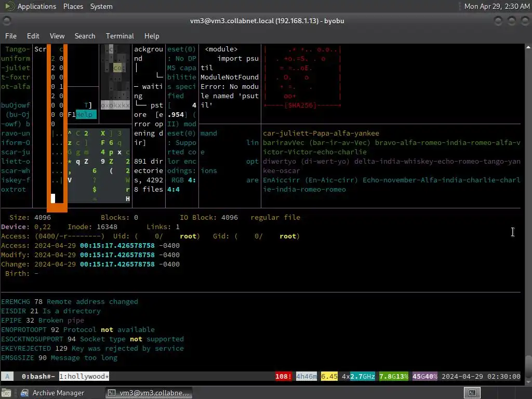Screen dimensions: 532x399
Task: Click the 'Birth: -' line
Action: (x=22, y=273)
